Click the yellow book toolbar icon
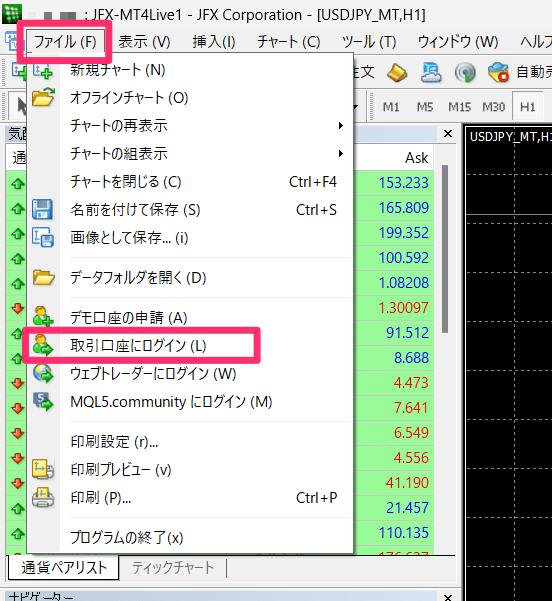Viewport: 552px width, 601px height. tap(397, 72)
